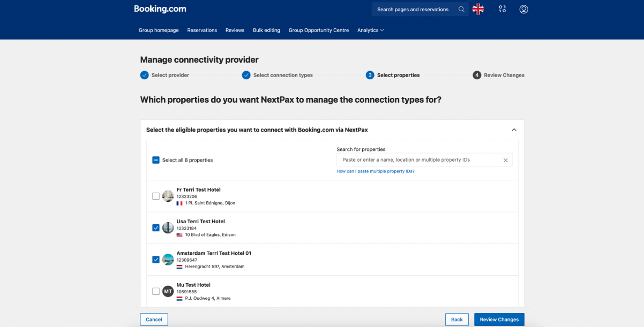
Task: Click the French flag next to Dijon address
Action: tap(179, 203)
